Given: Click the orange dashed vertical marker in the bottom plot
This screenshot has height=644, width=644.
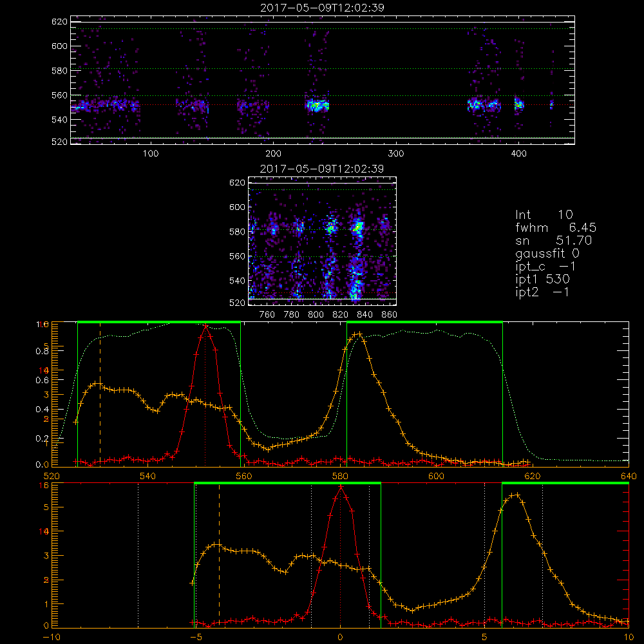Looking at the screenshot, I should tap(219, 555).
